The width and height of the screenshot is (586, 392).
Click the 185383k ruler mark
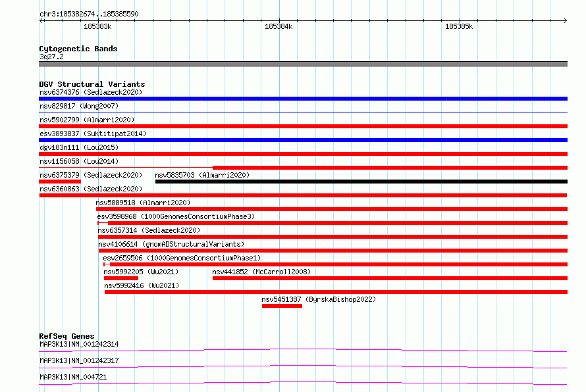click(x=97, y=26)
